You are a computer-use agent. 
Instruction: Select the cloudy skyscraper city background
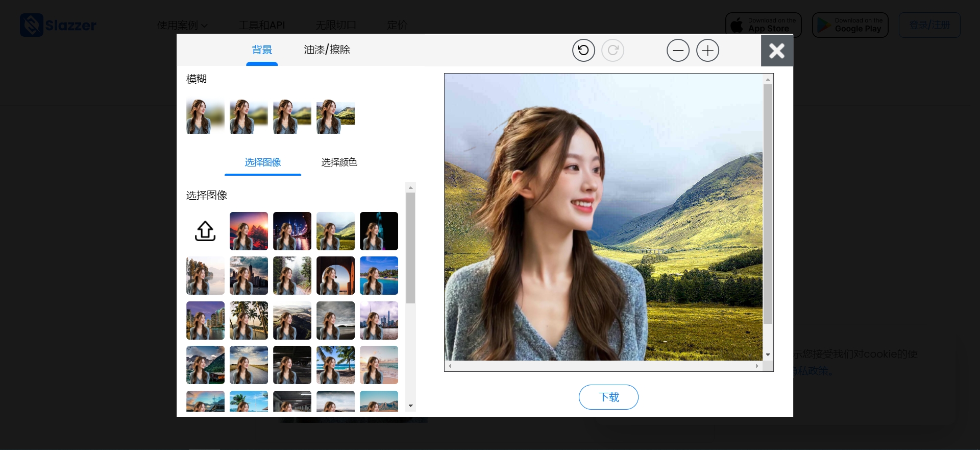[x=249, y=275]
